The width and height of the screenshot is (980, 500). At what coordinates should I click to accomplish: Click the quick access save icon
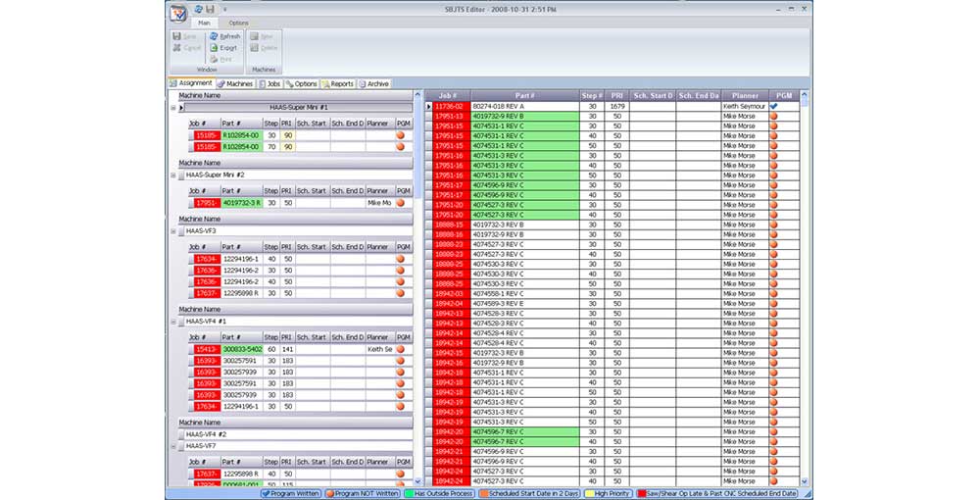[210, 10]
